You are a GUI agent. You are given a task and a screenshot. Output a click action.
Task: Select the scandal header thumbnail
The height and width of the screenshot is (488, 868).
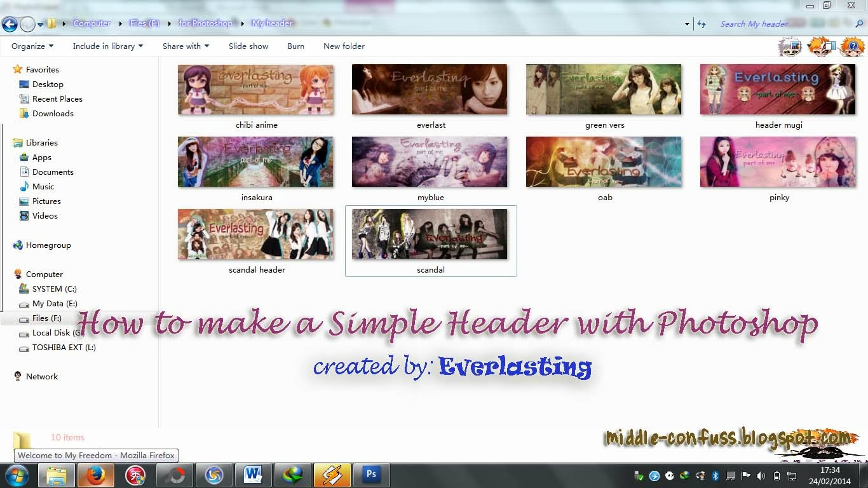(x=256, y=233)
